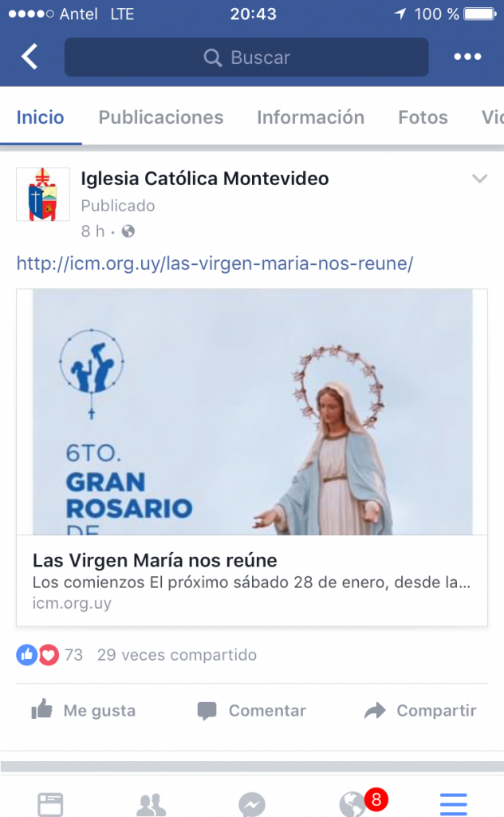This screenshot has width=504, height=817.
Task: Select the Inicio tab
Action: tap(40, 117)
